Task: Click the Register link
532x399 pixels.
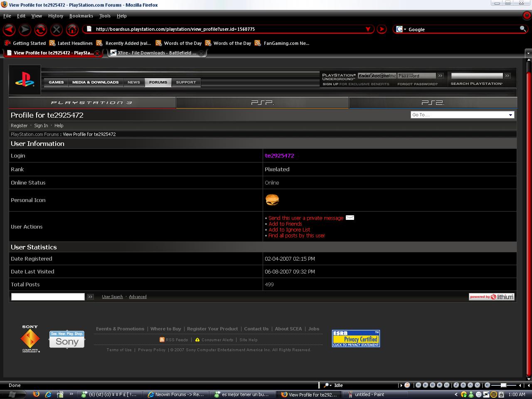Action: pyautogui.click(x=19, y=126)
